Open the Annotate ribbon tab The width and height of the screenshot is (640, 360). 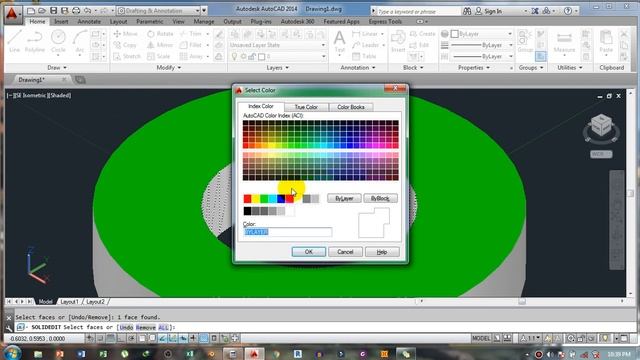(x=89, y=22)
